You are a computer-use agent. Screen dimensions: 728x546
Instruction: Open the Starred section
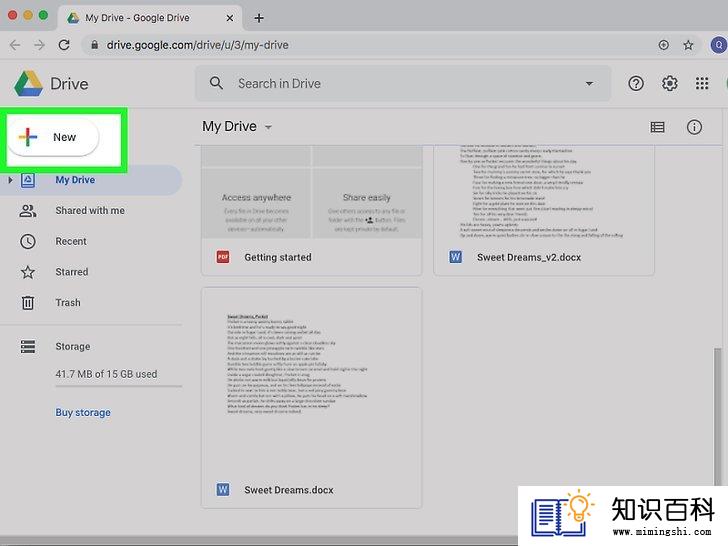(x=72, y=272)
